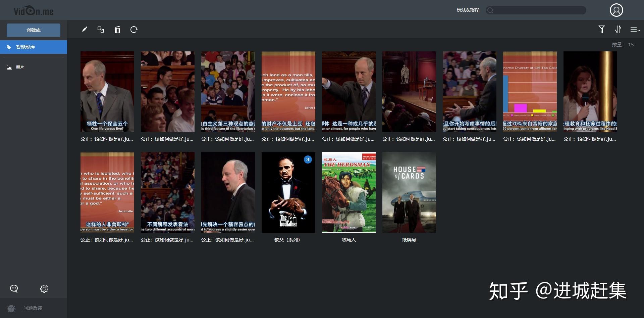Click the bug icon beside 问题反馈

pos(11,308)
